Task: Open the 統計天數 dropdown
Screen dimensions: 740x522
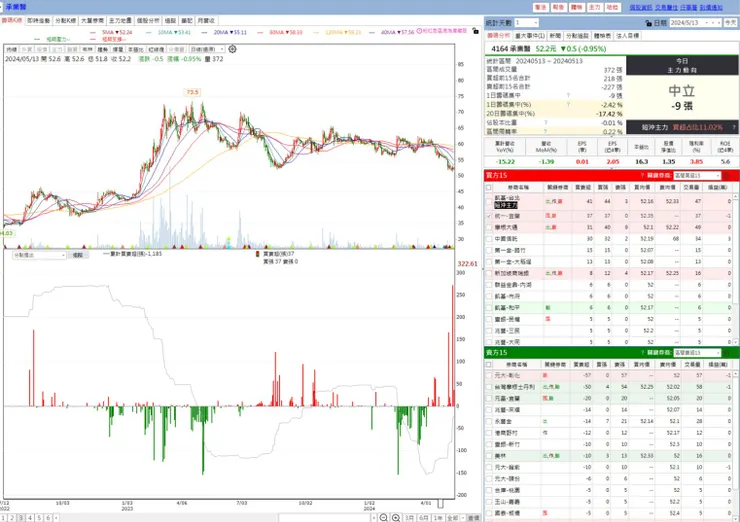Action: point(526,23)
